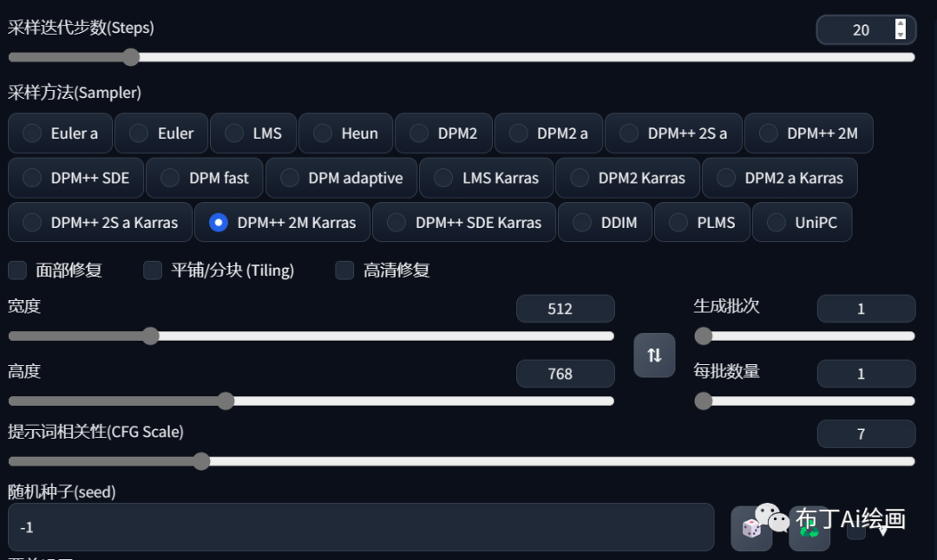The image size is (937, 560).
Task: Click the CFG Scale slider handle
Action: (201, 461)
